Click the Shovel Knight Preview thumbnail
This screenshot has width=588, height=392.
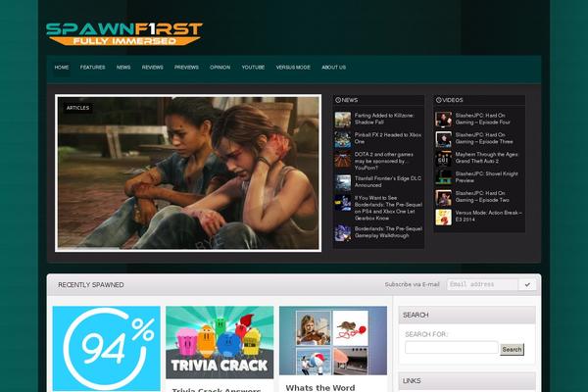pos(443,178)
